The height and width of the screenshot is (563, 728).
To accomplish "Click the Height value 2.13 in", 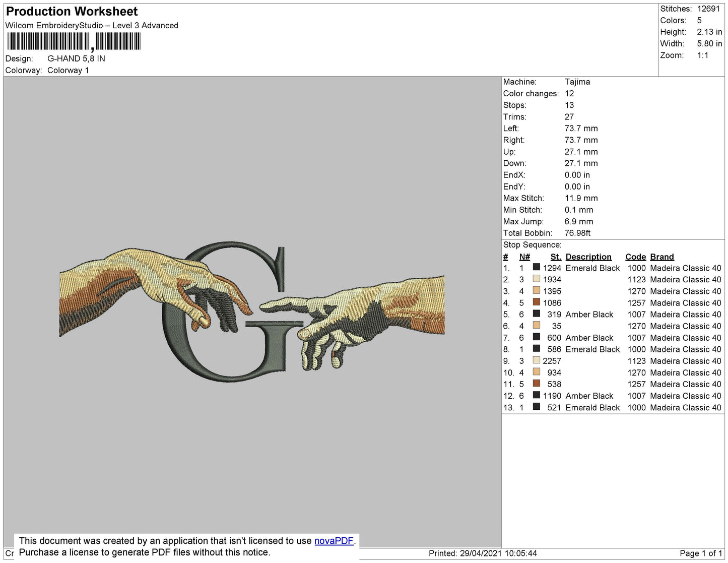I will (x=709, y=32).
